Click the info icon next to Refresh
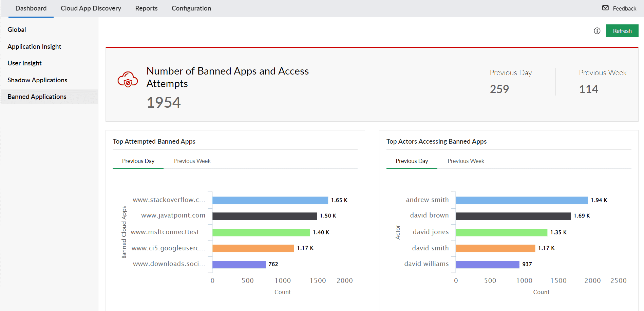This screenshot has width=644, height=311. click(x=597, y=30)
